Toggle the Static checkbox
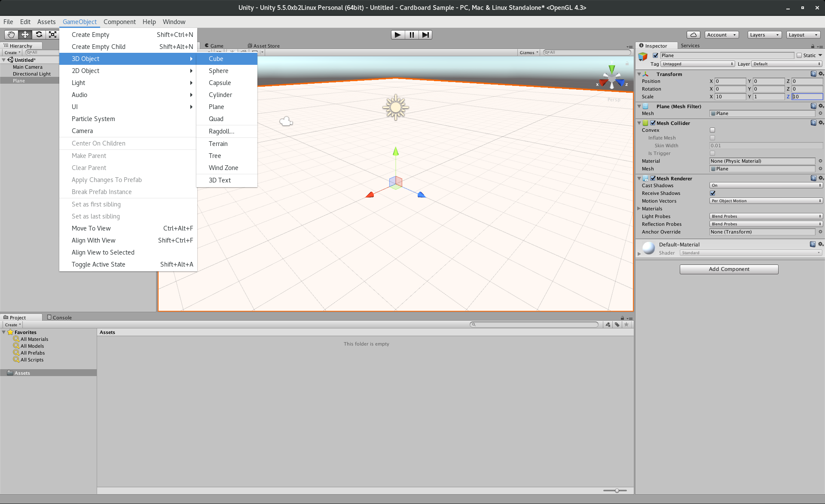825x504 pixels. click(x=799, y=55)
